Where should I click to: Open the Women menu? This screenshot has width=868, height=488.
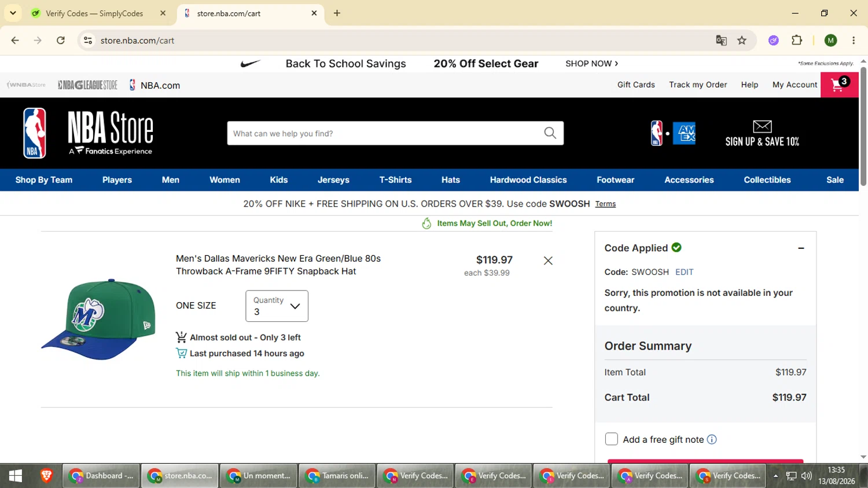225,180
